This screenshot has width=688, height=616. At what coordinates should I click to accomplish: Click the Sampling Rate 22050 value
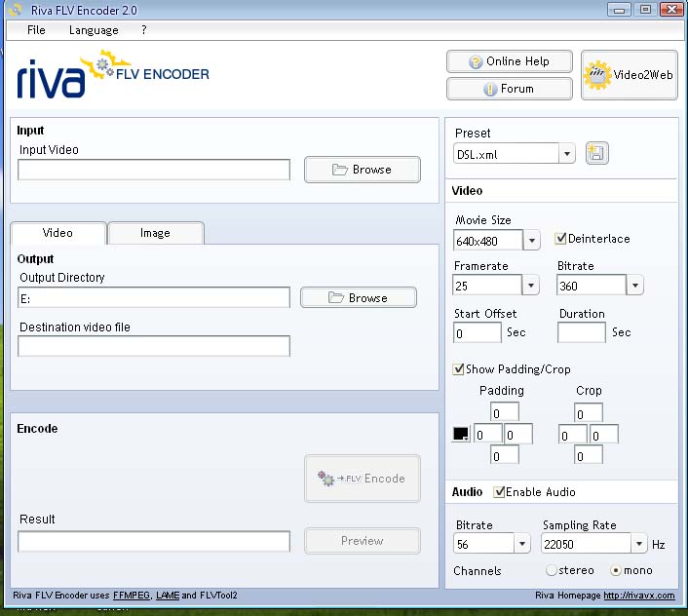(587, 544)
